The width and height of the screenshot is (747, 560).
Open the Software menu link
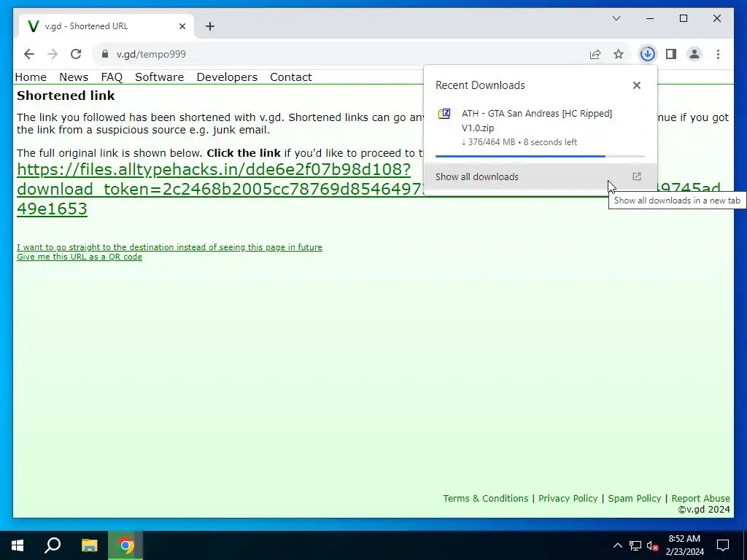point(159,77)
